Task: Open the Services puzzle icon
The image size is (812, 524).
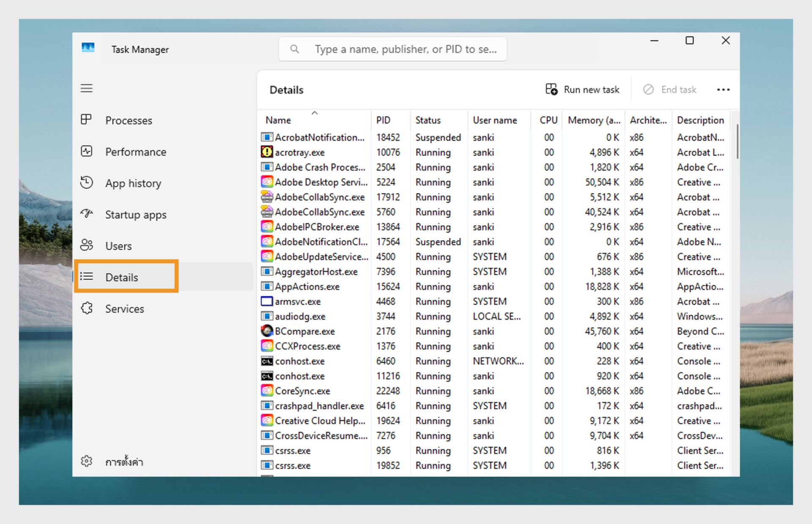Action: (86, 308)
